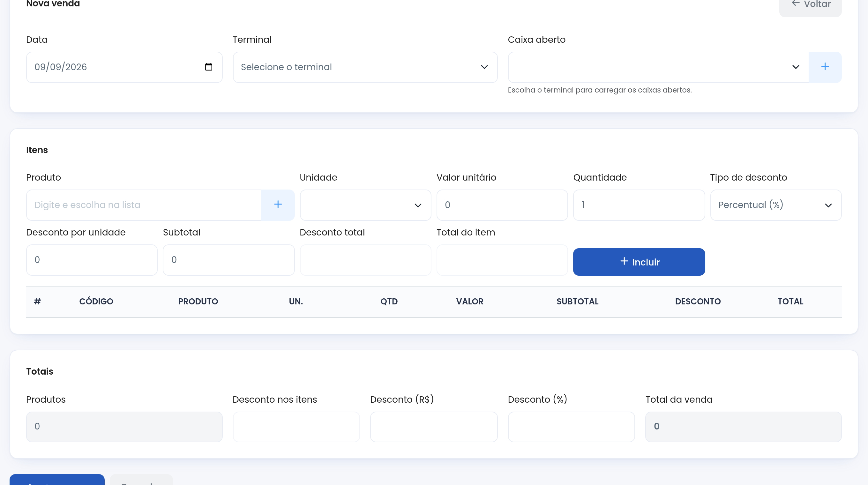The image size is (868, 485).
Task: Click the Desconto (%) field
Action: click(x=571, y=426)
